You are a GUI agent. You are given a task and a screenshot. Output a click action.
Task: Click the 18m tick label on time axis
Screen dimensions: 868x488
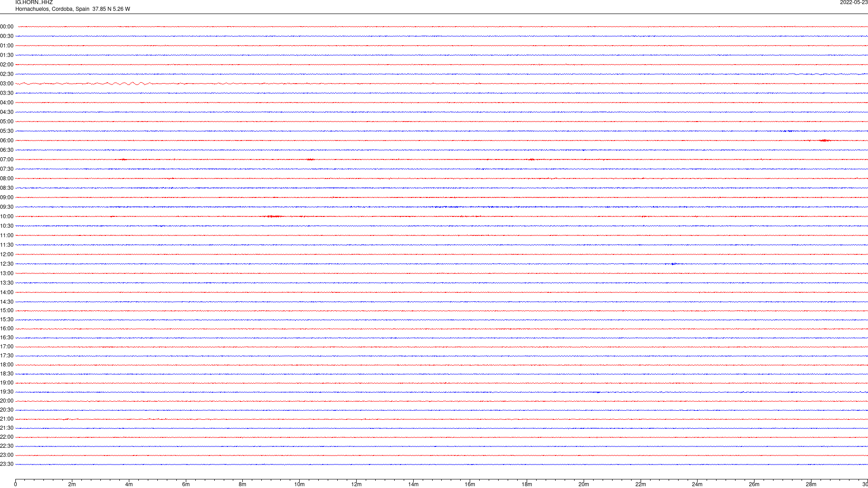pyautogui.click(x=527, y=484)
